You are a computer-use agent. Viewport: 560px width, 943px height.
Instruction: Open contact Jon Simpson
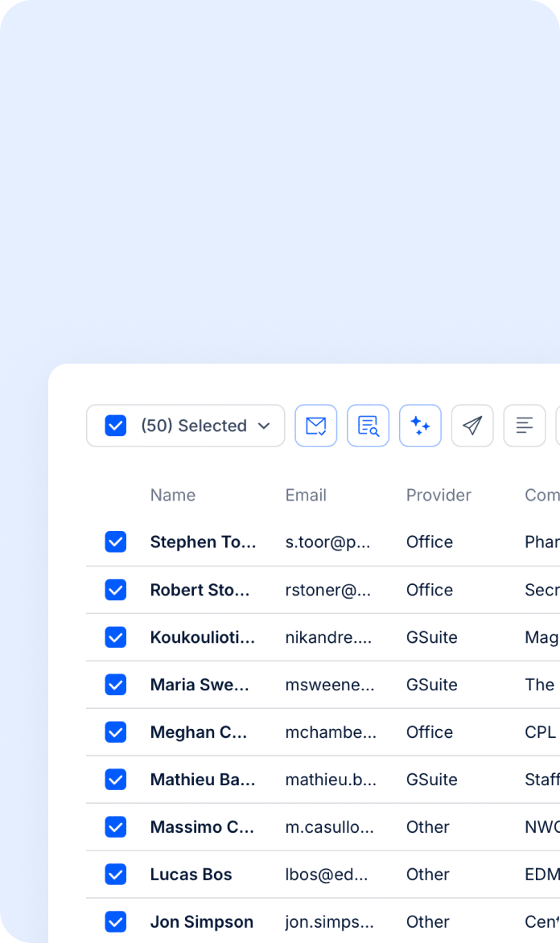click(x=201, y=922)
